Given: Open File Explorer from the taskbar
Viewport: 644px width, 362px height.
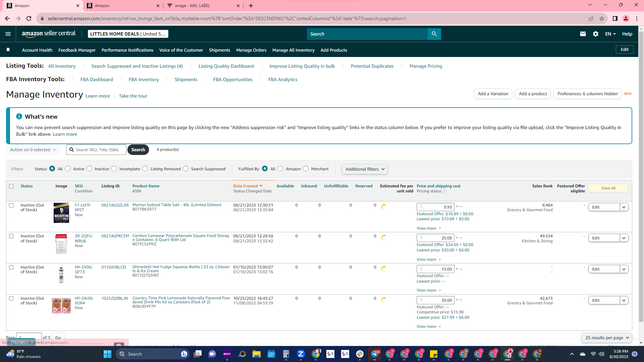Looking at the screenshot, I should point(257,354).
